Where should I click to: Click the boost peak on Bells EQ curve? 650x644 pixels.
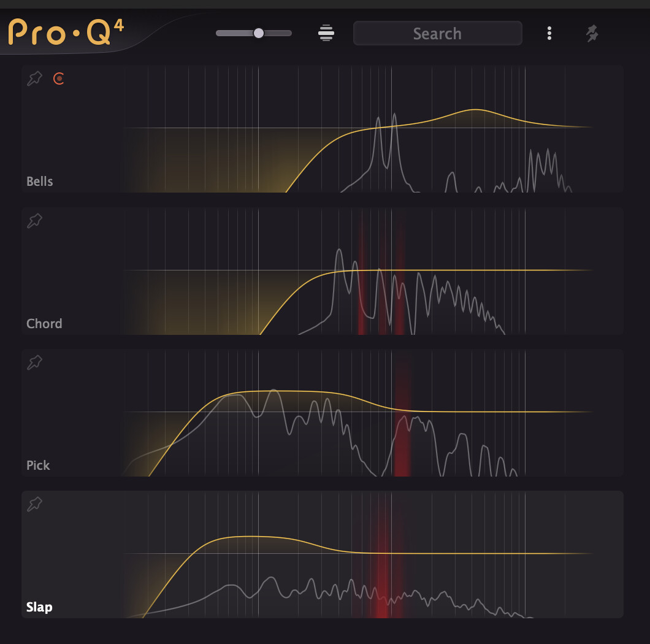475,110
